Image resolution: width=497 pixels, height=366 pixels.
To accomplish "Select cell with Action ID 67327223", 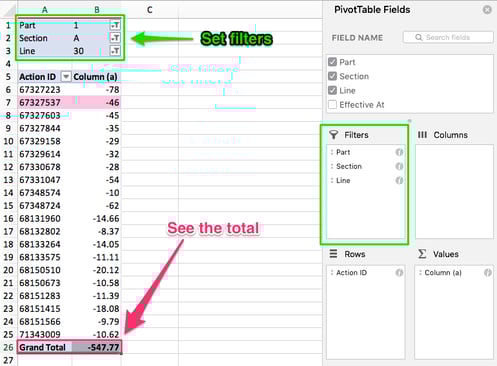I will click(x=45, y=90).
